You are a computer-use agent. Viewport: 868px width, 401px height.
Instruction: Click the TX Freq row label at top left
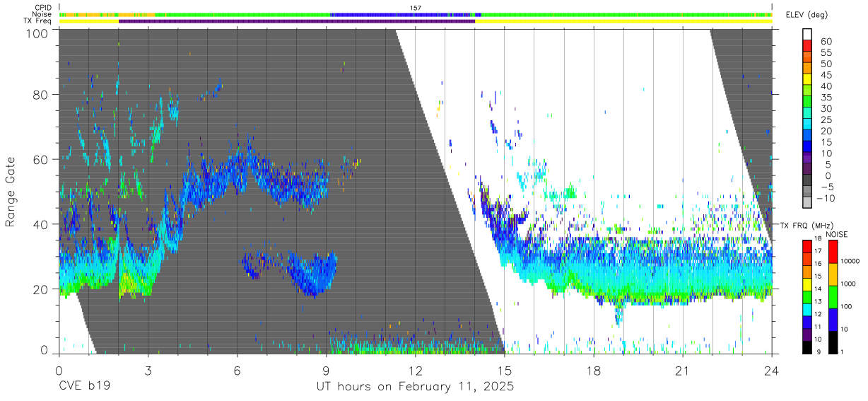[37, 21]
